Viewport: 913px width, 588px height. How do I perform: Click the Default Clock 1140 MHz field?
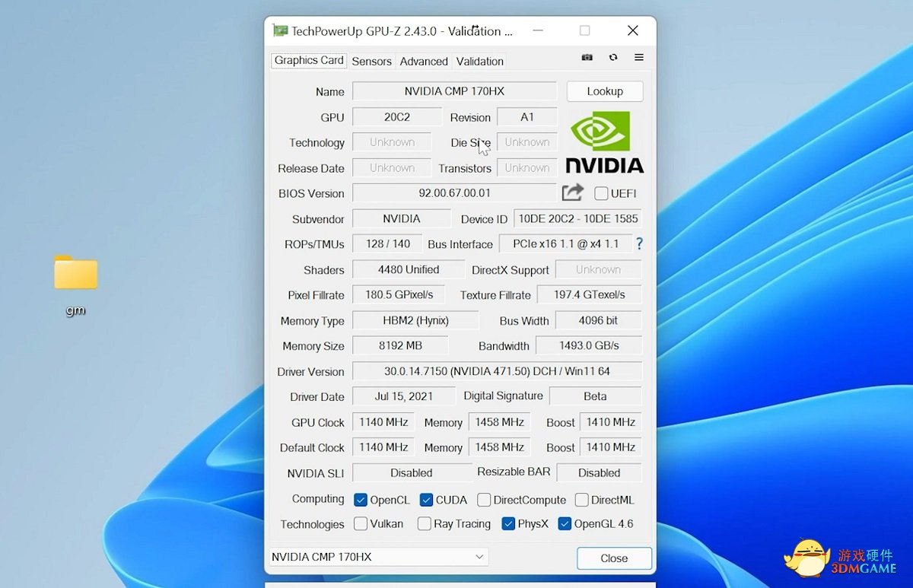tap(383, 447)
